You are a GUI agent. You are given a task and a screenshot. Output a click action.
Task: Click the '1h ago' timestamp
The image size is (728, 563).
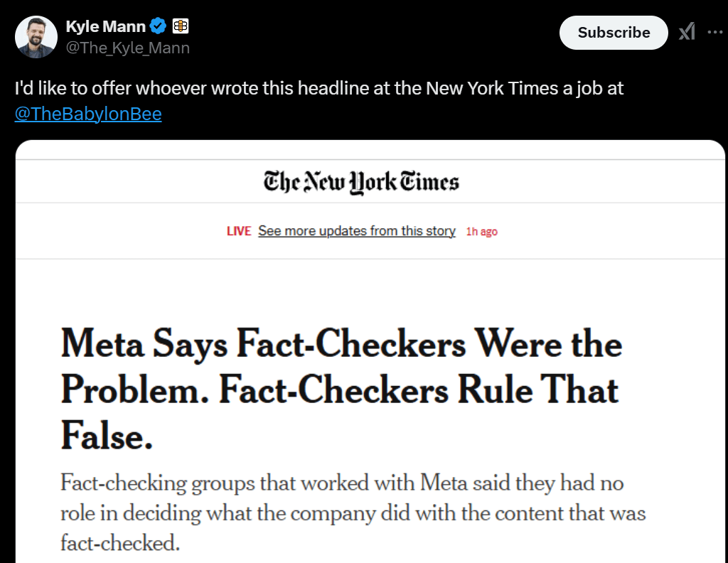[481, 232]
